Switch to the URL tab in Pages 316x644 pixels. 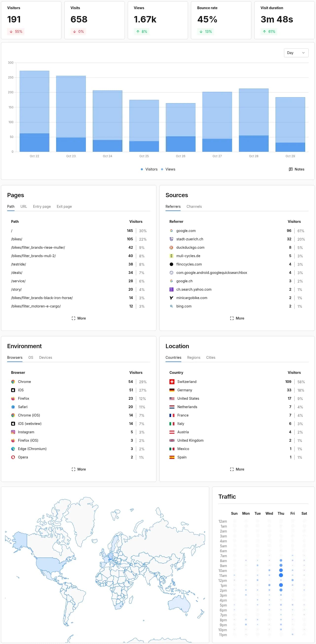24,207
